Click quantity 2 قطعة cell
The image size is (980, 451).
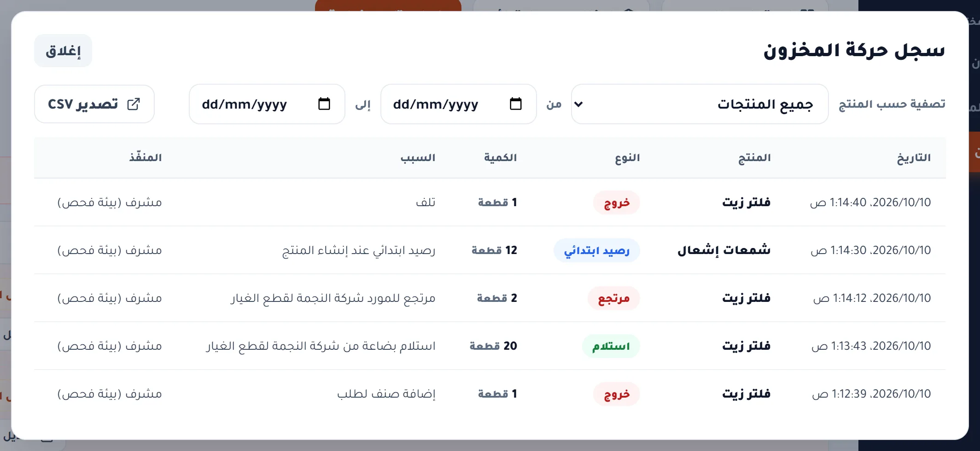coord(497,298)
